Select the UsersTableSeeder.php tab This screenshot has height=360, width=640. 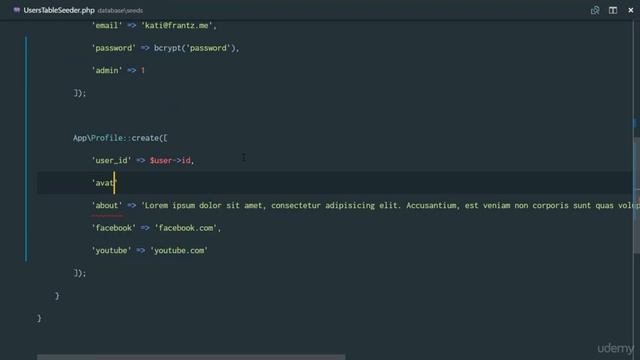coord(59,10)
